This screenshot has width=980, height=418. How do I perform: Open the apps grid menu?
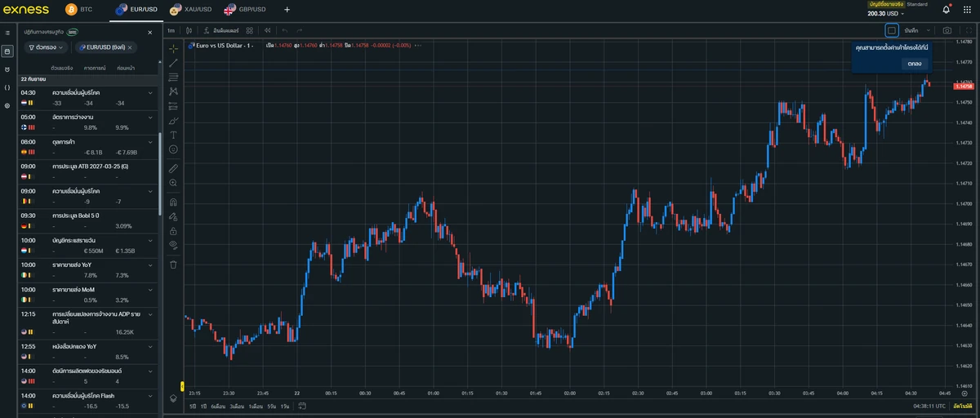(968, 10)
